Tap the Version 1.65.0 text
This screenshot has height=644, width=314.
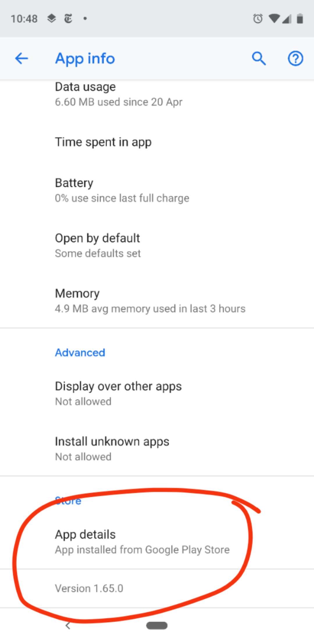pos(89,588)
